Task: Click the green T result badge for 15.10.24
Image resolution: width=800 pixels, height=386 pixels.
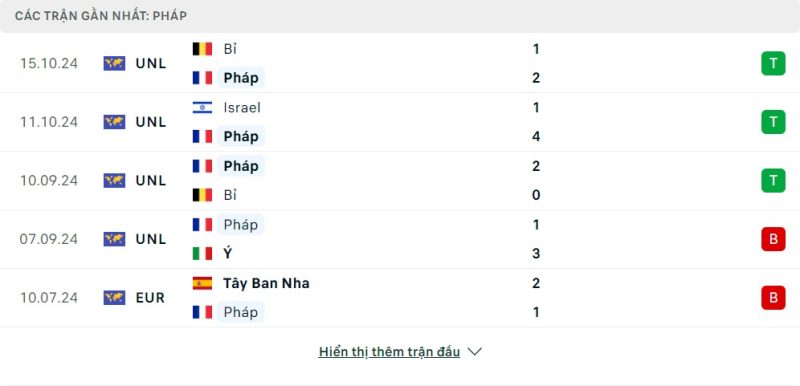Action: [773, 63]
